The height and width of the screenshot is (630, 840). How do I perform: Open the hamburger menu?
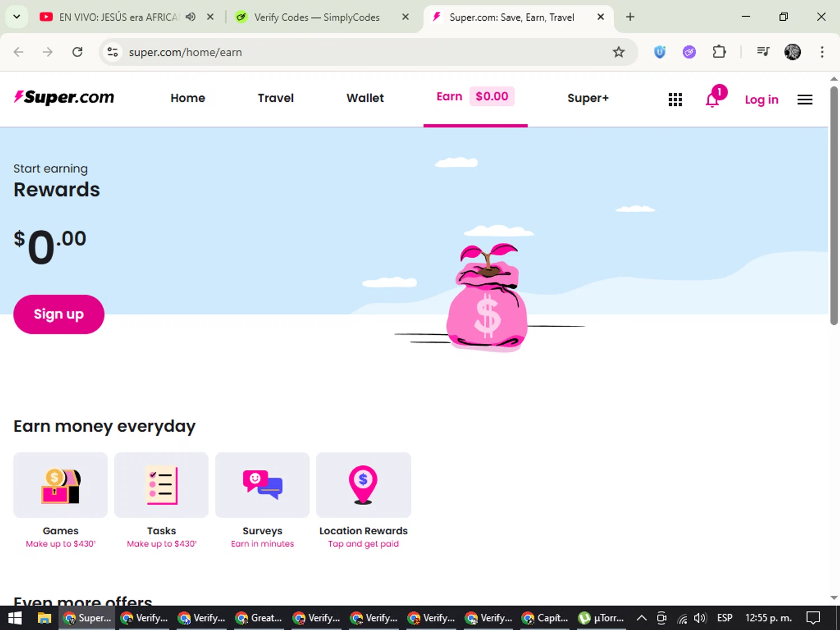pos(805,100)
